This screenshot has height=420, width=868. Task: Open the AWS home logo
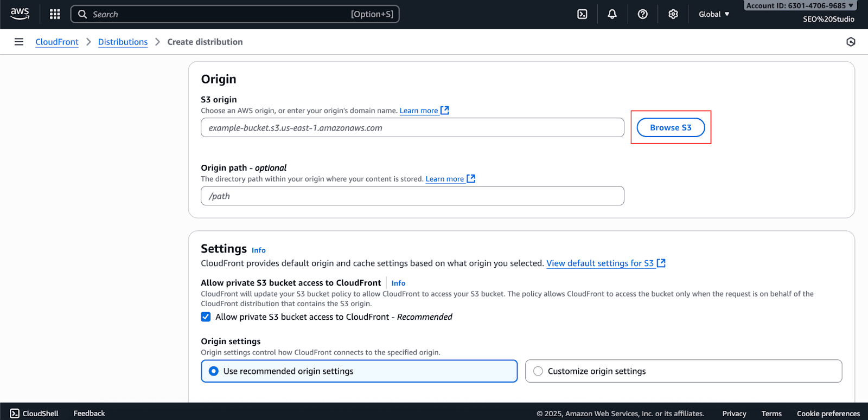pyautogui.click(x=20, y=14)
